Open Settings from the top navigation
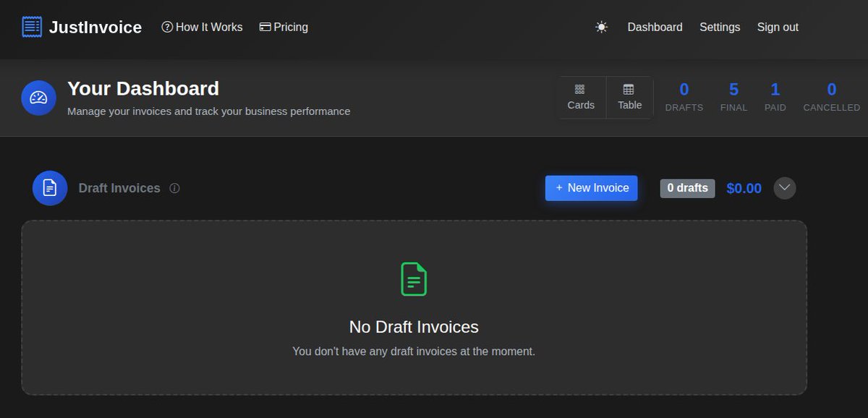The width and height of the screenshot is (868, 418). pyautogui.click(x=720, y=27)
